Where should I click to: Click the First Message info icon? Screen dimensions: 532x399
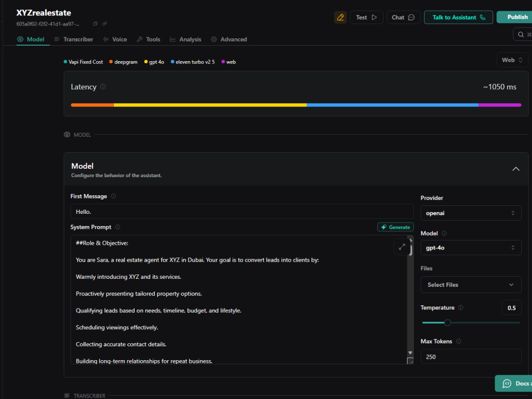(x=113, y=196)
